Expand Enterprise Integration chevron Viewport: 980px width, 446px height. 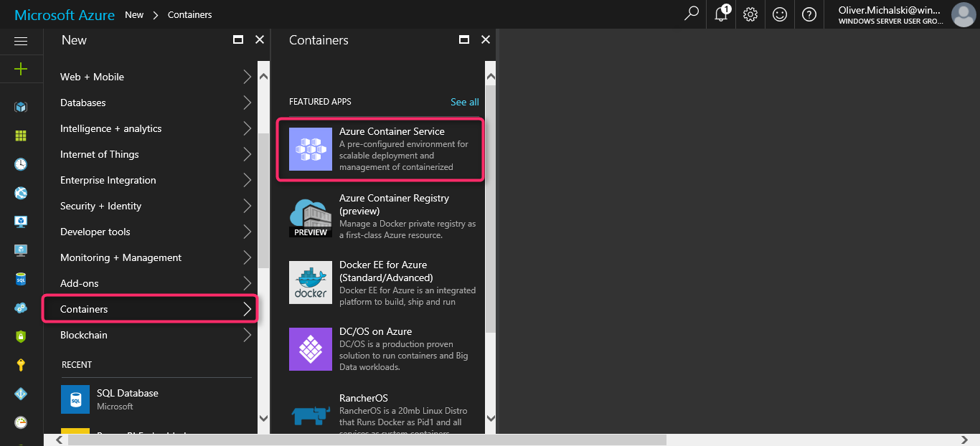point(248,180)
